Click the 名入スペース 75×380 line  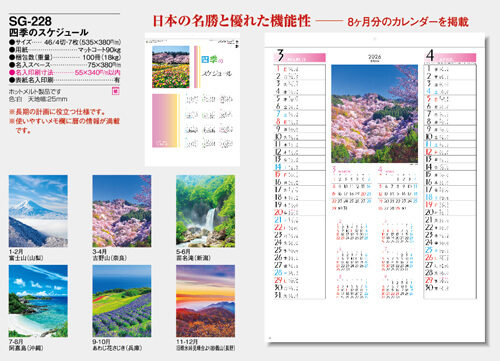65,65
